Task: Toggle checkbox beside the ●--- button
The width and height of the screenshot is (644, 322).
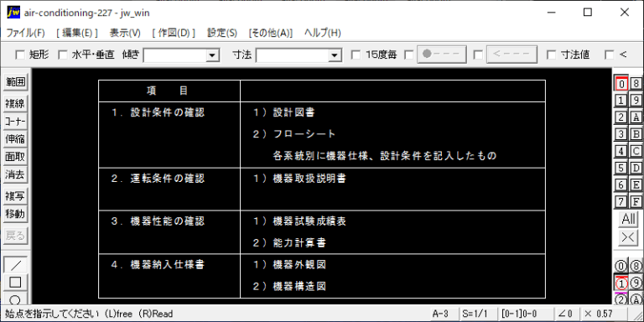Action: [409, 55]
